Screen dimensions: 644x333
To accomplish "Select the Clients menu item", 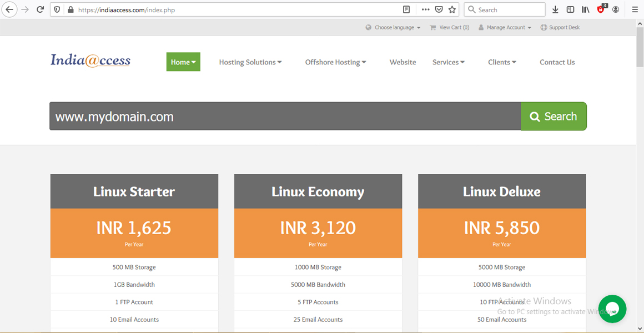I will coord(501,62).
